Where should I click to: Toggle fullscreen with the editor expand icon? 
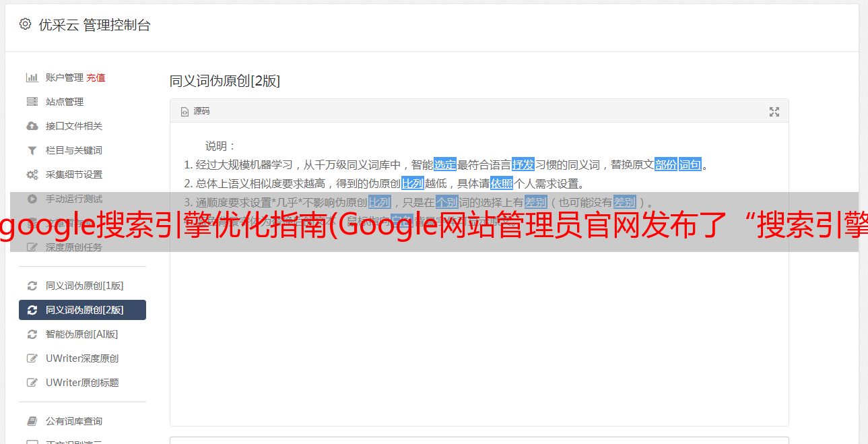click(774, 112)
